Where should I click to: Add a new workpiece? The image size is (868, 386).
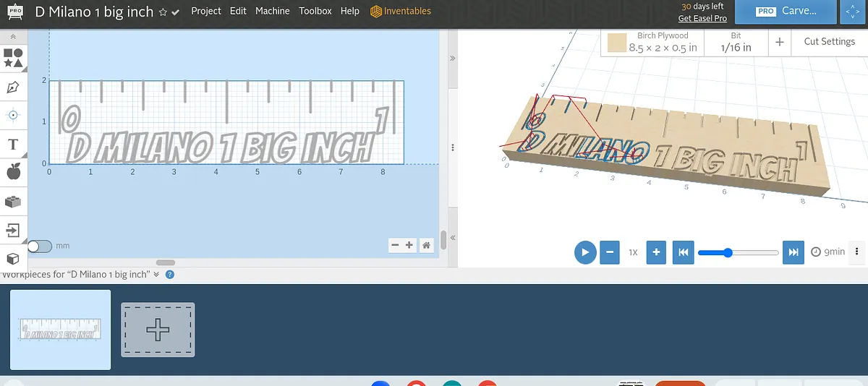coord(158,330)
